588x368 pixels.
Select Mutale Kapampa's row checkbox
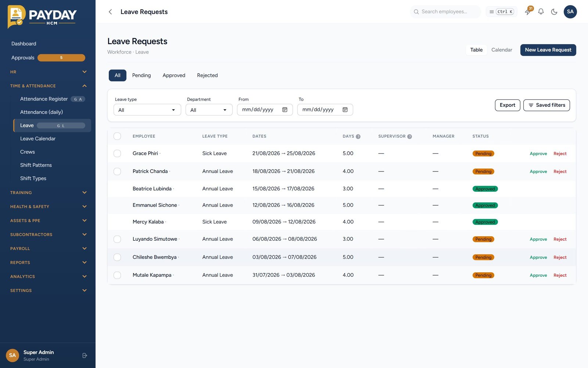coord(117,275)
